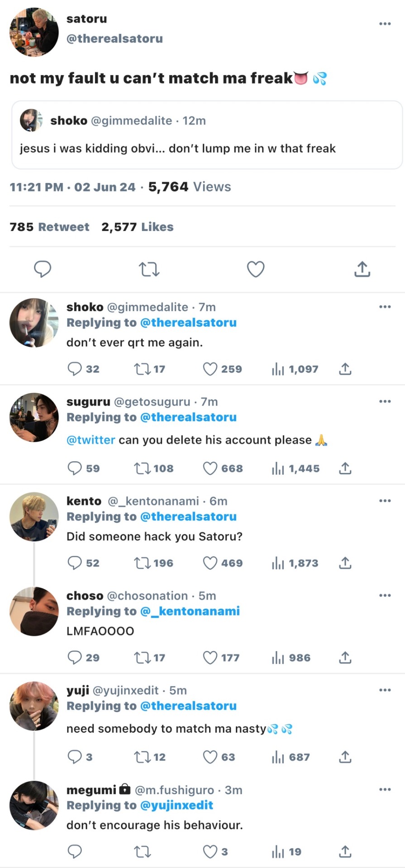
Task: Share megumi's reply tweet
Action: [x=345, y=852]
